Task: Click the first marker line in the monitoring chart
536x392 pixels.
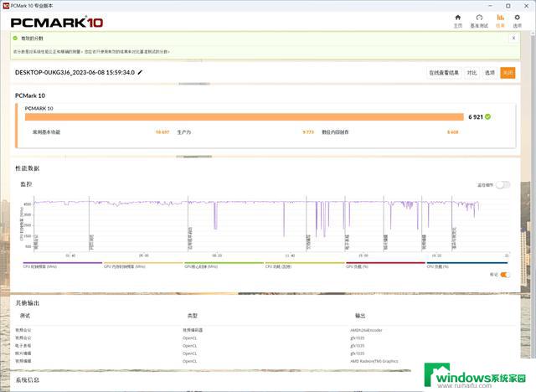Action: pyautogui.click(x=34, y=224)
